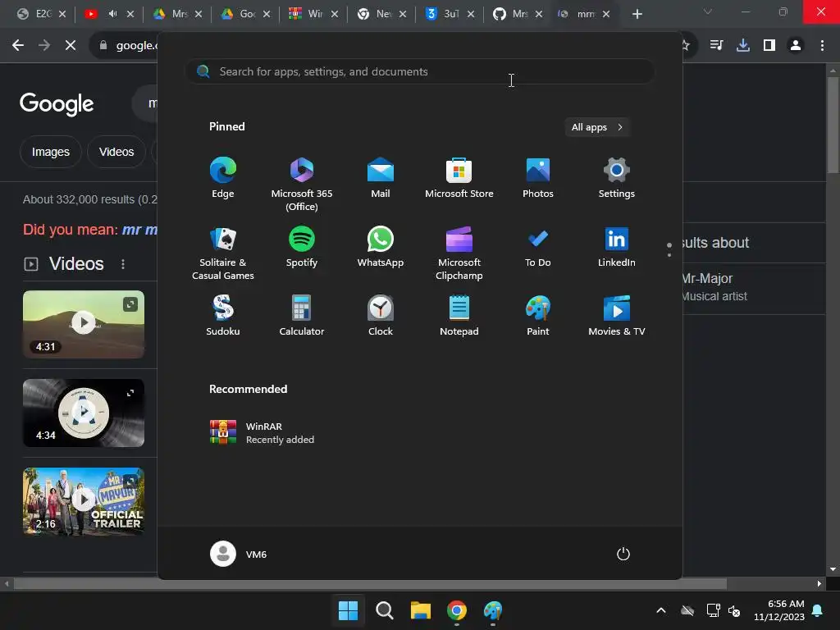Click the "Did you mean" suggestion link
Viewport: 840px width, 630px height.
139,230
